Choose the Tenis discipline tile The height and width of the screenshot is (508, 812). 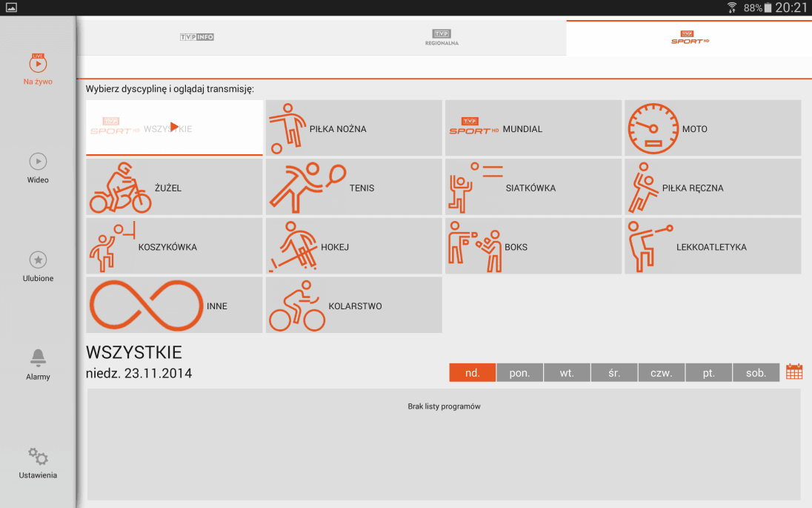coord(353,188)
